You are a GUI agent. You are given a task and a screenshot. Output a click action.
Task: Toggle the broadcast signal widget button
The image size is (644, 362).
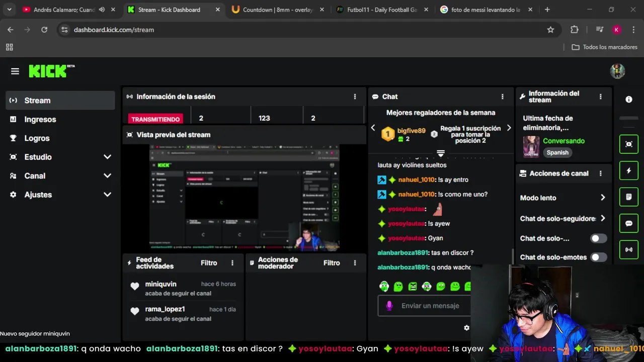click(629, 249)
